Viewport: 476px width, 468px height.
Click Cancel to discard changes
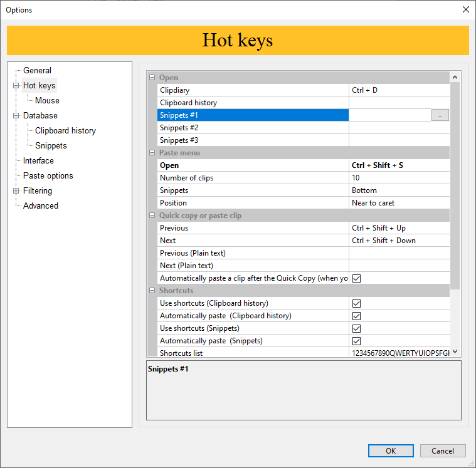(x=443, y=451)
